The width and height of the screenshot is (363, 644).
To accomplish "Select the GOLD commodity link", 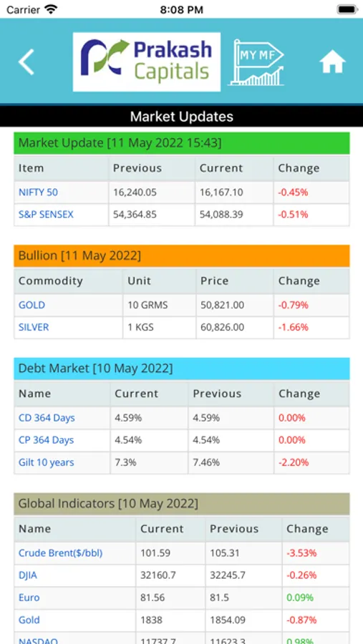I will click(x=32, y=305).
